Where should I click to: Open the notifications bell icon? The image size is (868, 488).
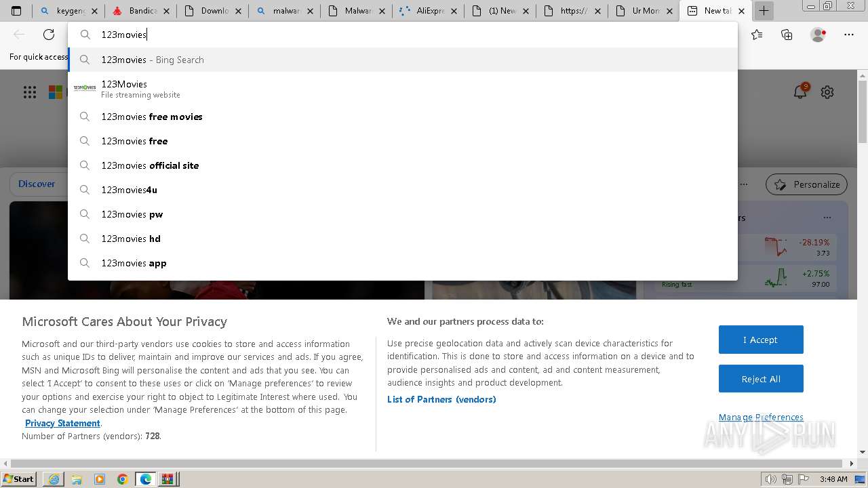point(801,91)
